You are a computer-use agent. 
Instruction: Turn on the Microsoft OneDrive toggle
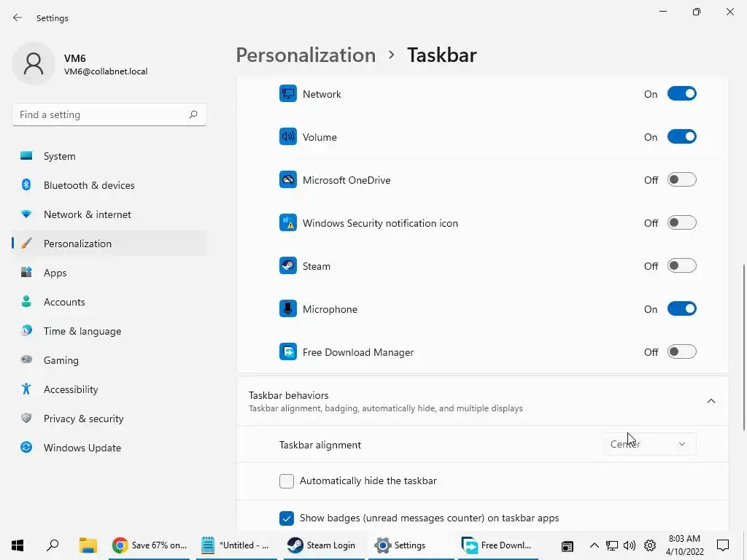[x=682, y=179]
